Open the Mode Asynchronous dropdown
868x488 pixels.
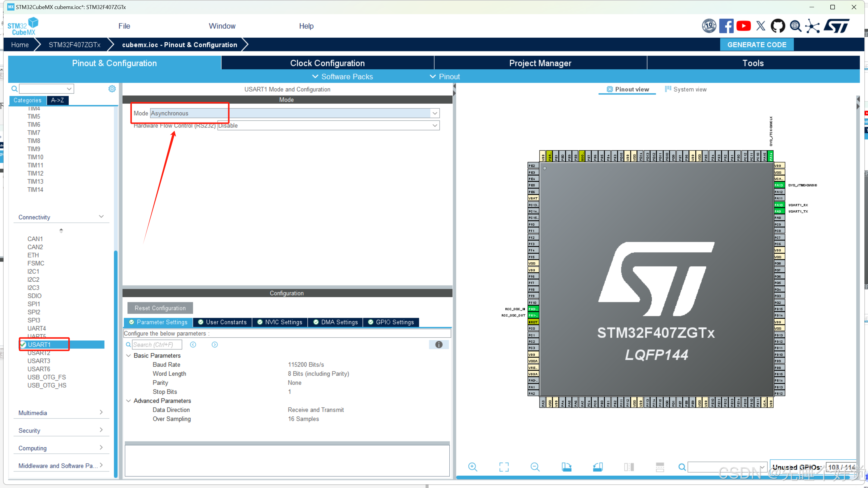(435, 113)
